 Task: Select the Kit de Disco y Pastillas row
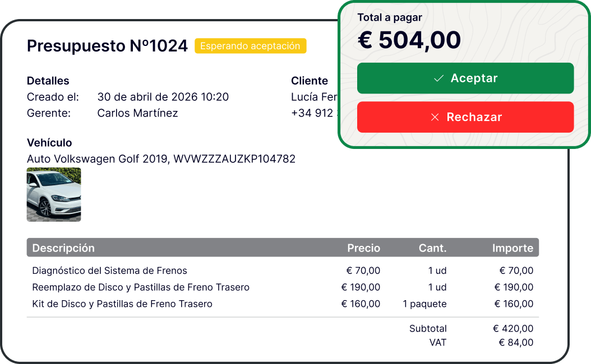point(283,304)
